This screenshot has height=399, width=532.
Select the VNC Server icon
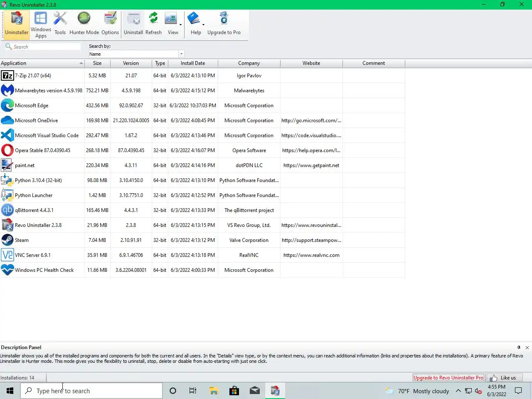click(7, 255)
